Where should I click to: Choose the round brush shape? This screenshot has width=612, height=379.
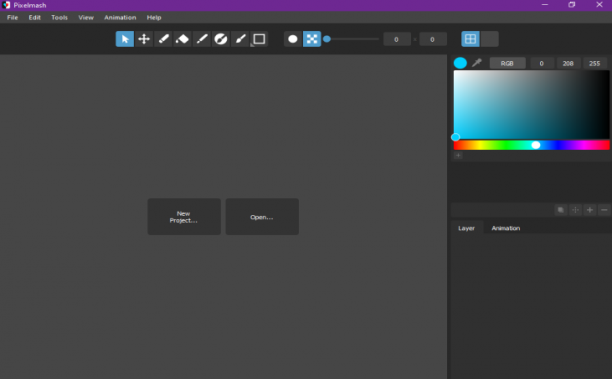(293, 39)
